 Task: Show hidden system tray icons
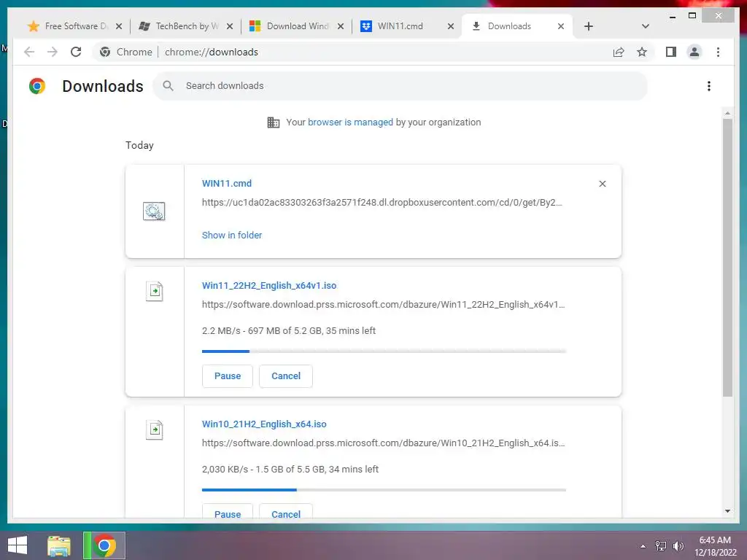643,546
